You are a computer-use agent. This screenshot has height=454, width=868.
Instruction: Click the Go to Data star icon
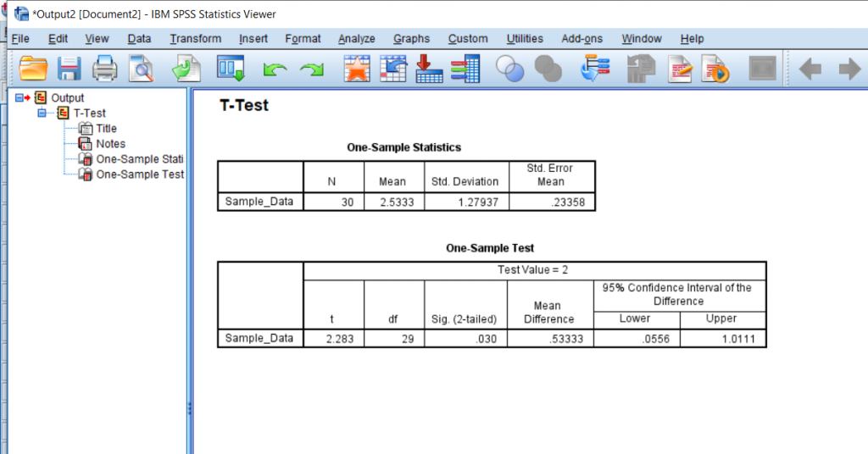[x=357, y=69]
